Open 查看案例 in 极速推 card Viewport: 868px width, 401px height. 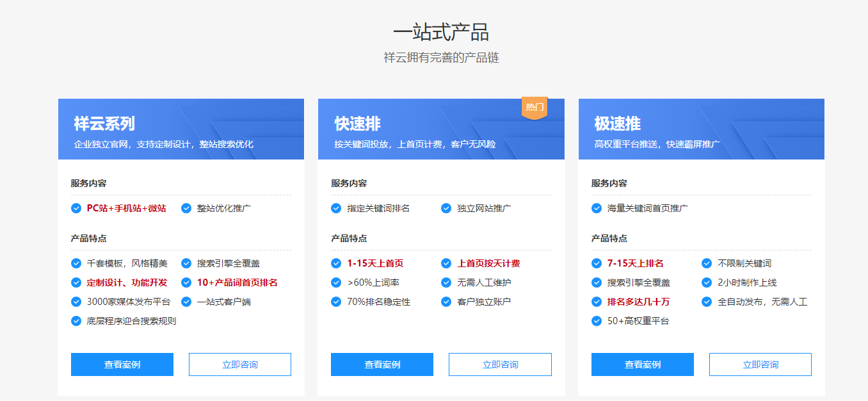click(x=643, y=364)
